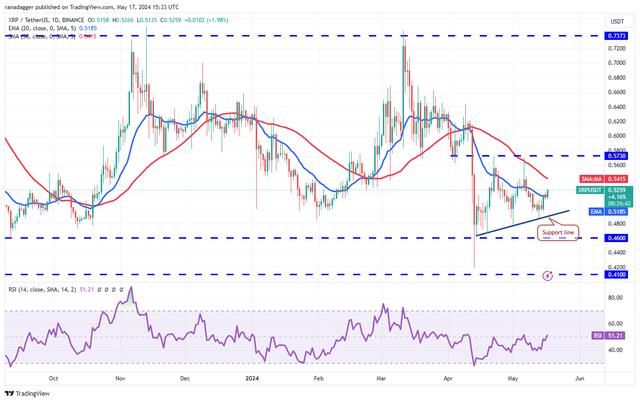
Task: Click the 2024 label on time axis
Action: [250, 377]
